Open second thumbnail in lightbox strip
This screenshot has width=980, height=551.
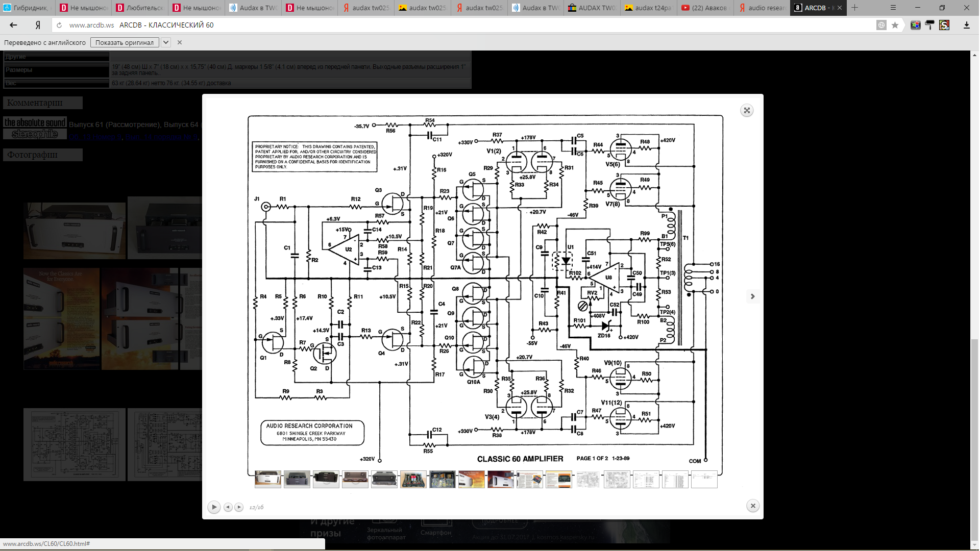click(297, 480)
